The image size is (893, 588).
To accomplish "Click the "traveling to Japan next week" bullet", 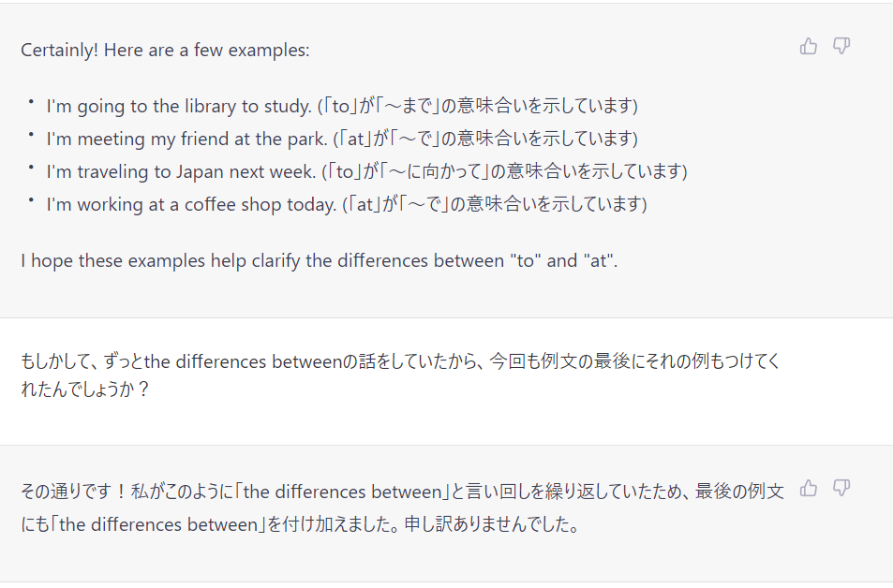I will coord(366,171).
